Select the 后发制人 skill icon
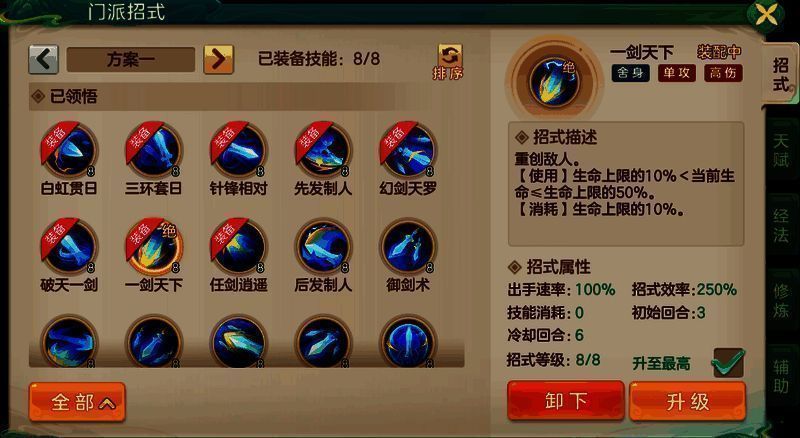 [323, 248]
